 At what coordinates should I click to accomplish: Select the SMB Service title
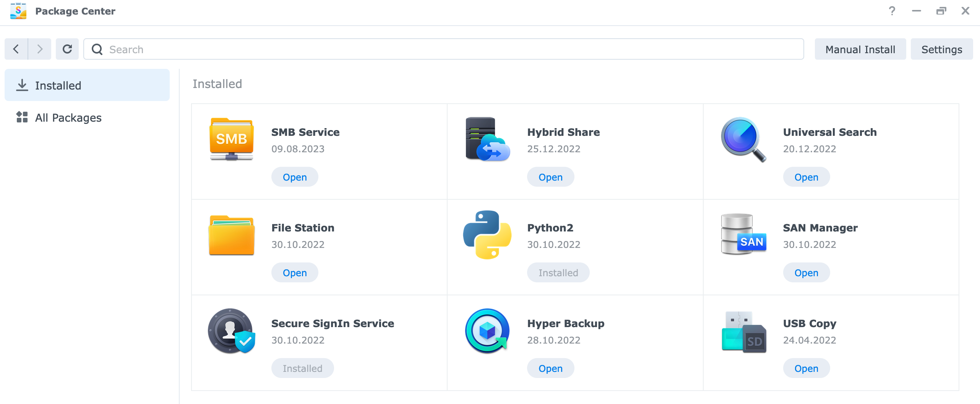point(305,132)
